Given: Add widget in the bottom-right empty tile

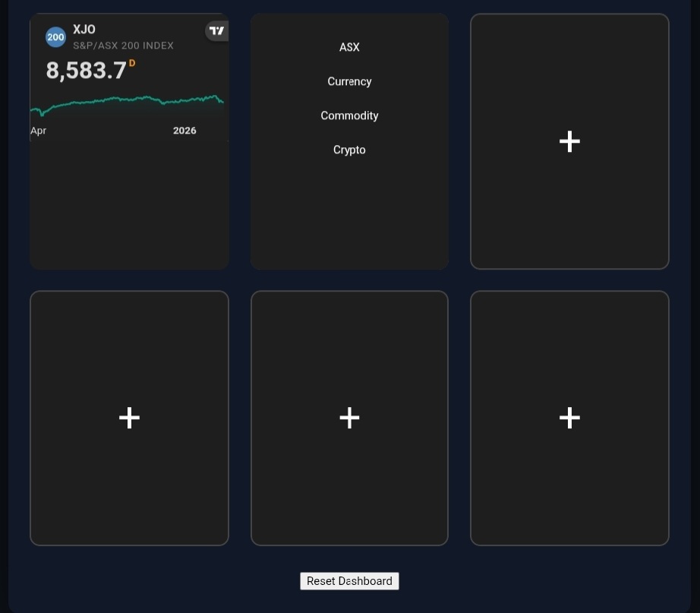Looking at the screenshot, I should [569, 418].
